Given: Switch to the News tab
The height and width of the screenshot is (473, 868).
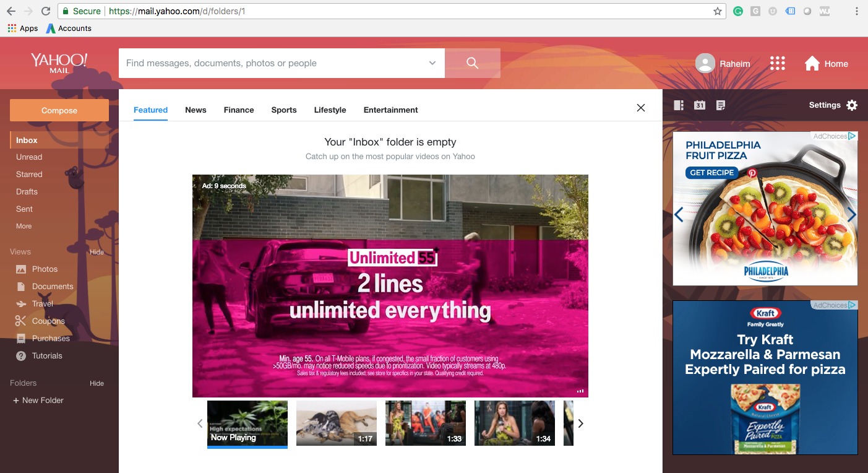Looking at the screenshot, I should click(196, 110).
